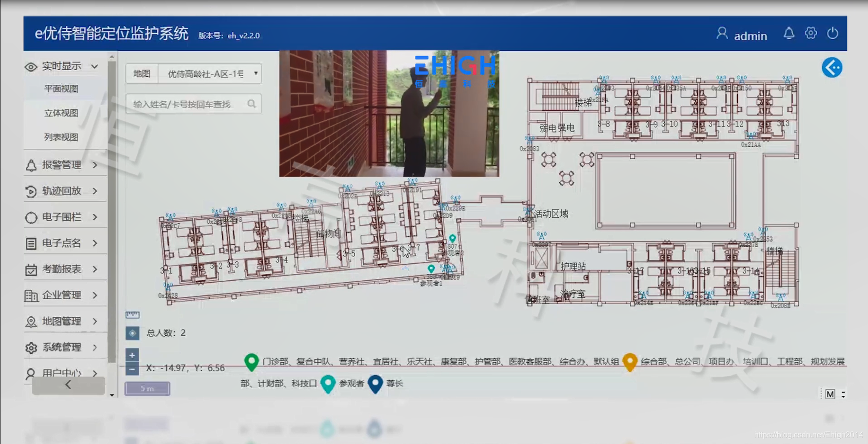This screenshot has height=444, width=868.
Task: Select 平面视图 submenu item
Action: (61, 89)
